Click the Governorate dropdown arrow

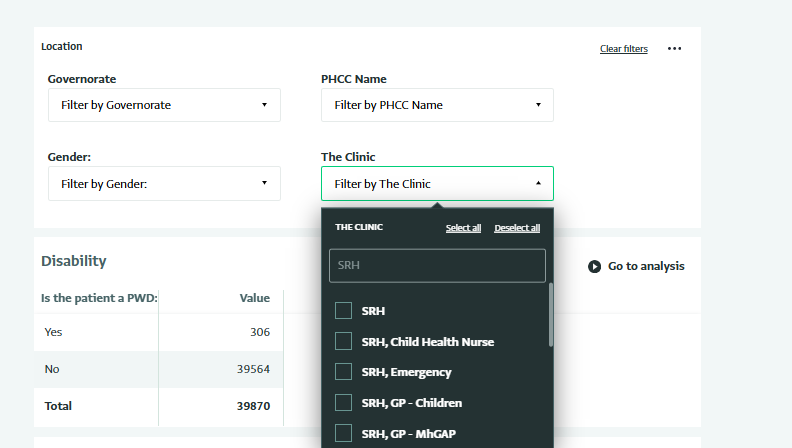[x=264, y=105]
